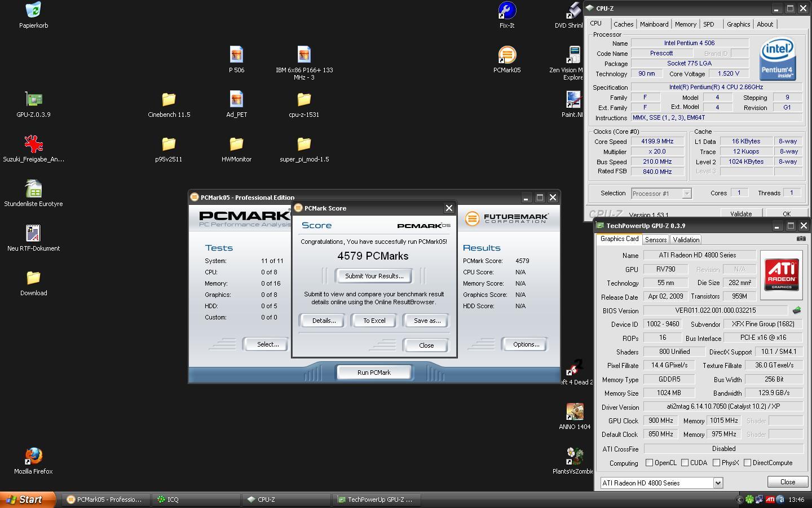Click the Run PCMark button

pyautogui.click(x=374, y=373)
